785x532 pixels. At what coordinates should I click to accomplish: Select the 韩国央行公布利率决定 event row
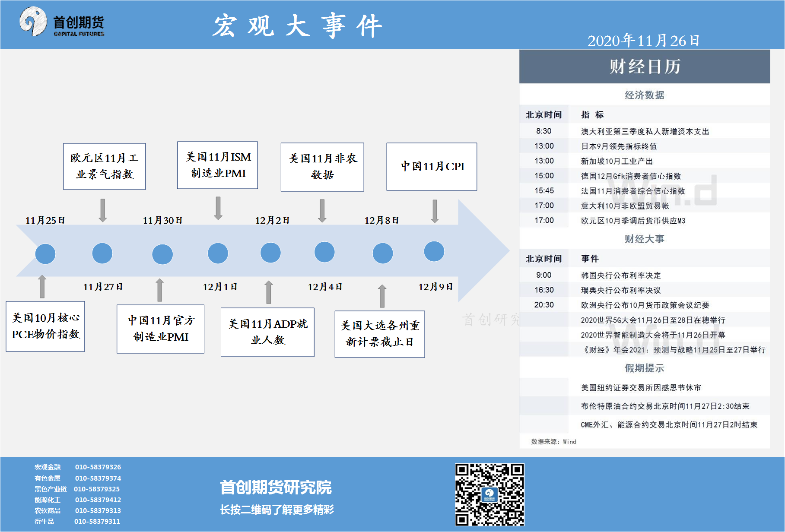645,275
